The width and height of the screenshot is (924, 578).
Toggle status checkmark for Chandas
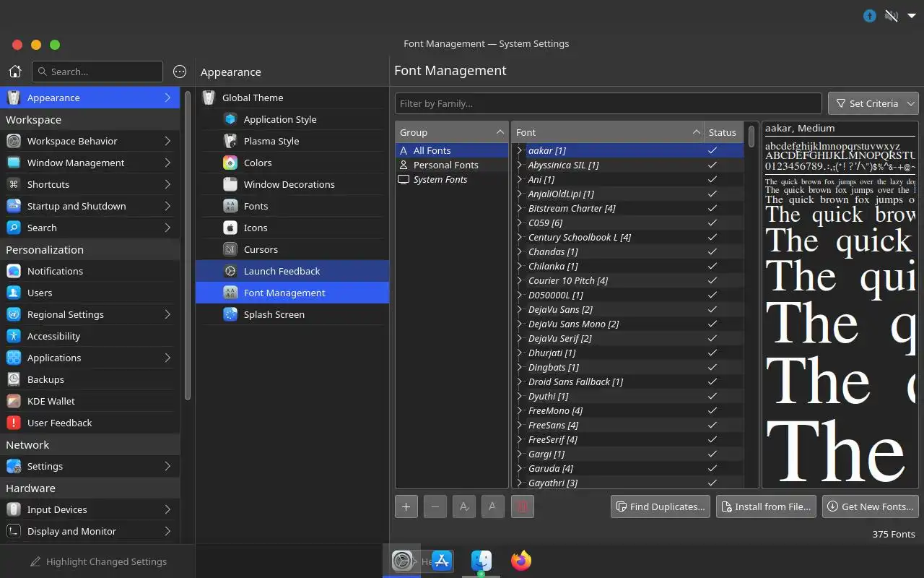712,251
